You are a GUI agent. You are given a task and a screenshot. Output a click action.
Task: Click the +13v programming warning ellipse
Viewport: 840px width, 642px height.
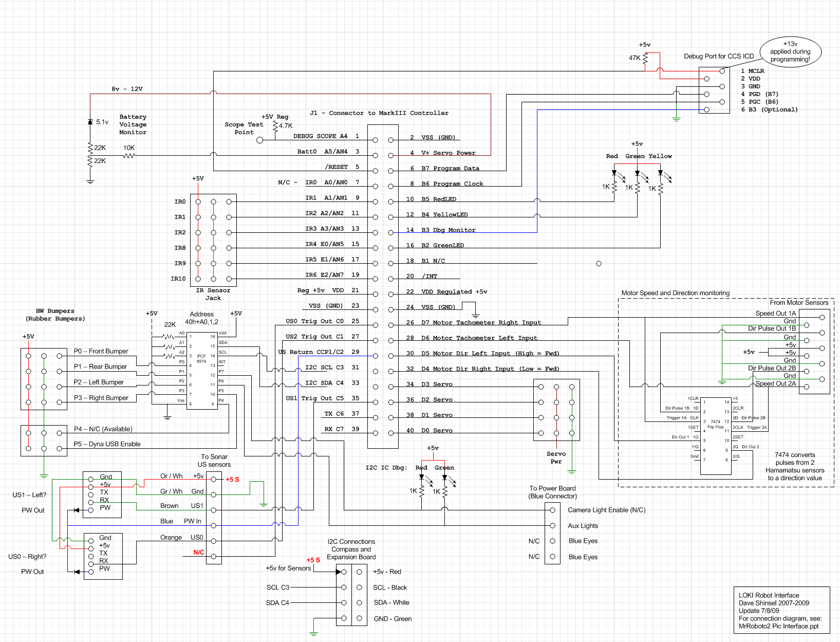[x=790, y=52]
